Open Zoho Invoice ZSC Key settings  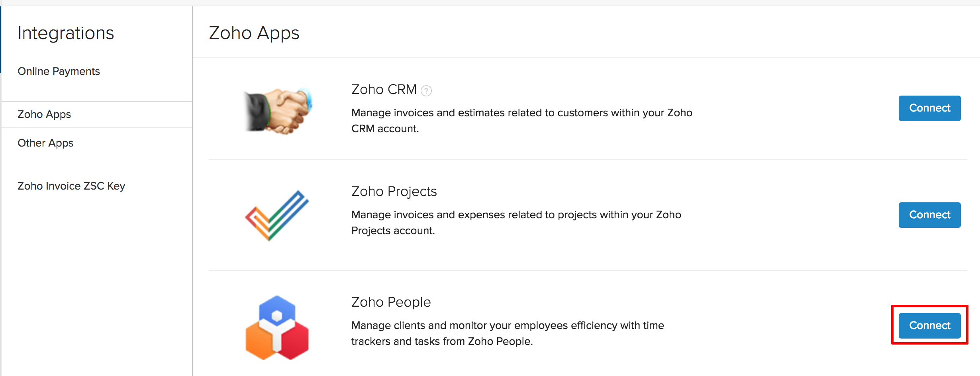click(x=71, y=186)
